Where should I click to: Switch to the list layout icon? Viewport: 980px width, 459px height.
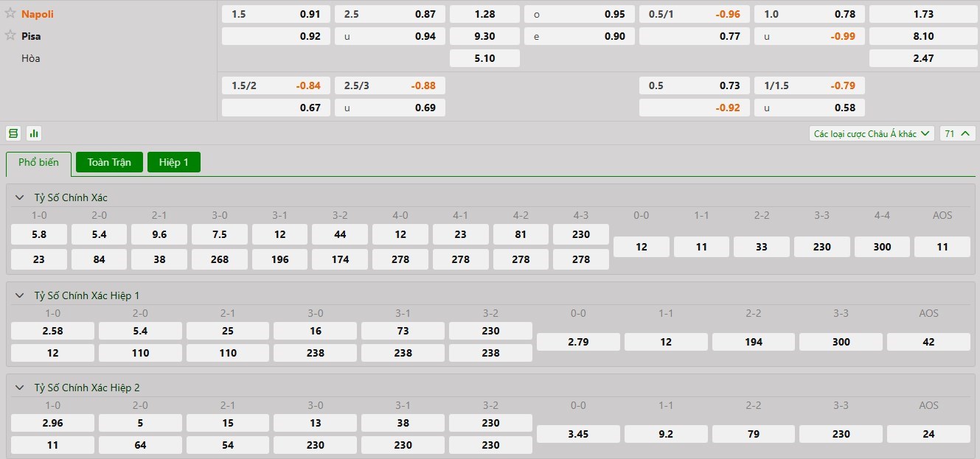coord(13,133)
